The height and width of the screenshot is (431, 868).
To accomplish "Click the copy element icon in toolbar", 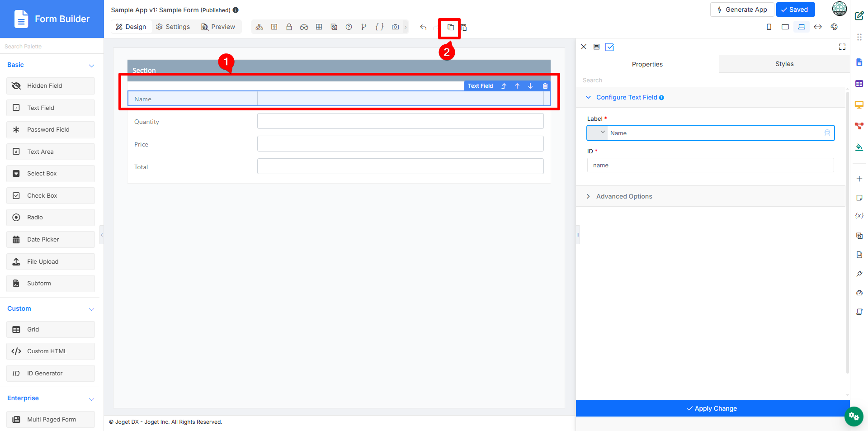I will (x=450, y=27).
